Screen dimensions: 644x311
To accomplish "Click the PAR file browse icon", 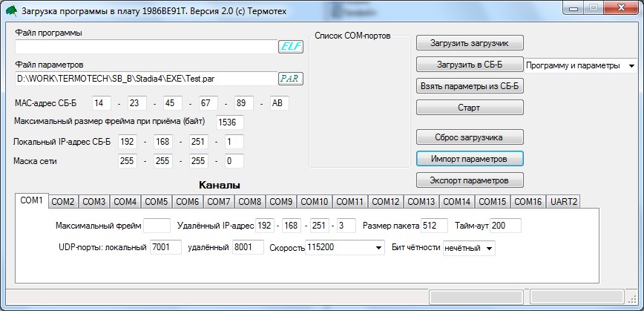I will [291, 78].
